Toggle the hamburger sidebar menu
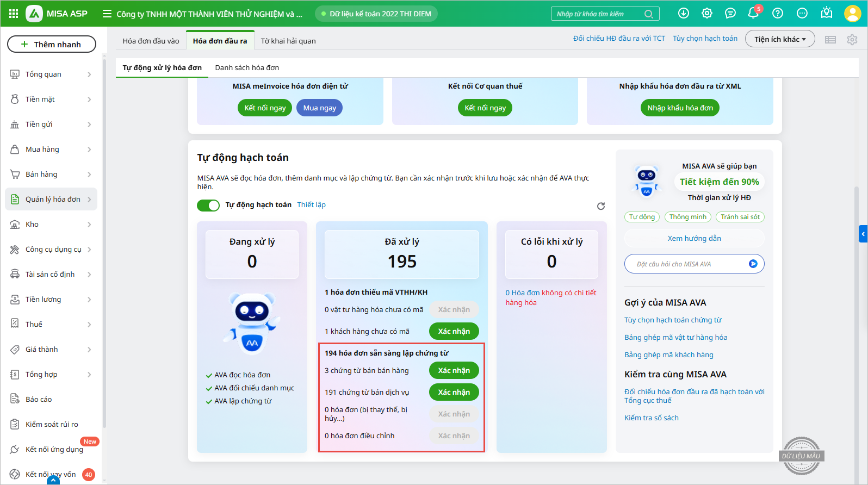The height and width of the screenshot is (485, 868). pos(107,14)
